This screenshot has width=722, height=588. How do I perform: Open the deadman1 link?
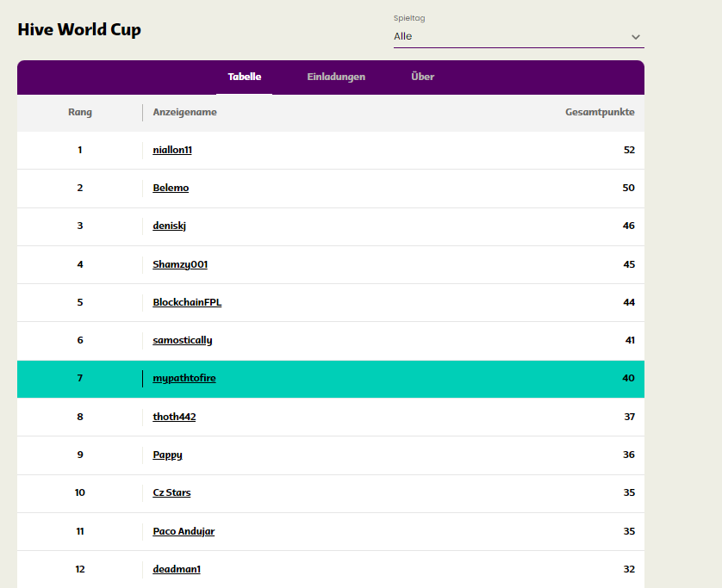coord(177,569)
